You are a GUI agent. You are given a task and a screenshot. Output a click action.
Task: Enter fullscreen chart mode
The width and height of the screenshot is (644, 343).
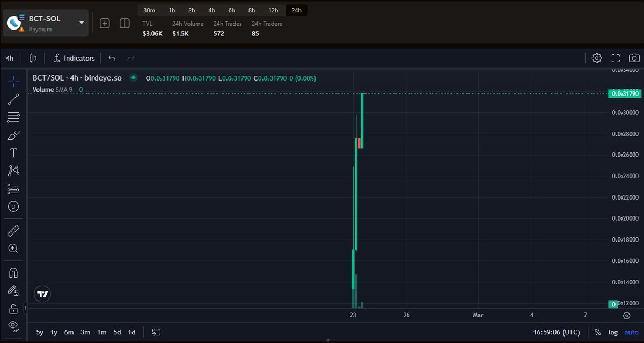tap(616, 58)
